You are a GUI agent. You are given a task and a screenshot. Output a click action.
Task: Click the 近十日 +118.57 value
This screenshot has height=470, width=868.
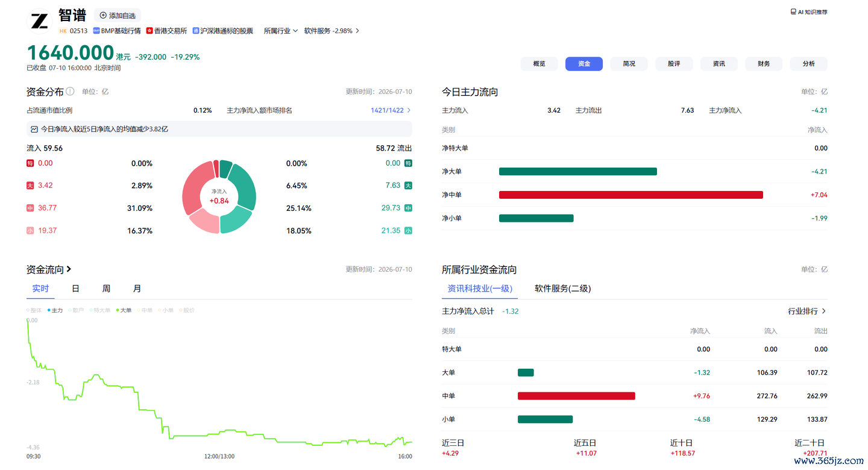pyautogui.click(x=682, y=453)
